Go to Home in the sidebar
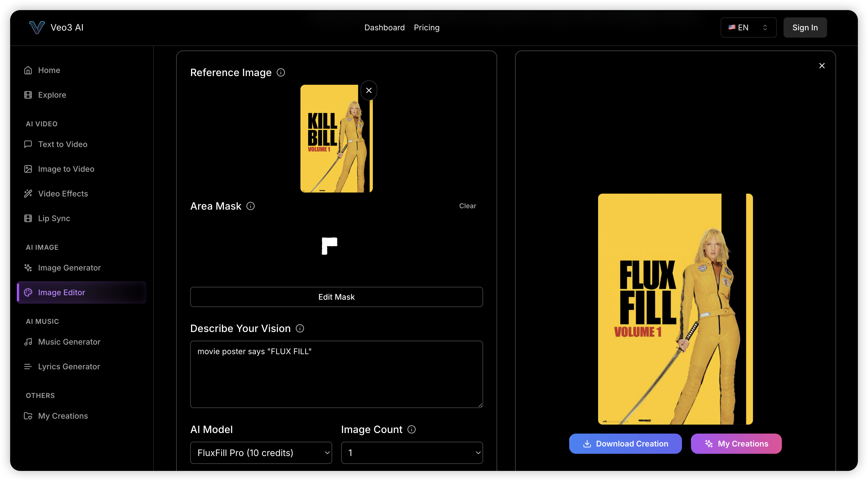The width and height of the screenshot is (868, 481). 82,70
